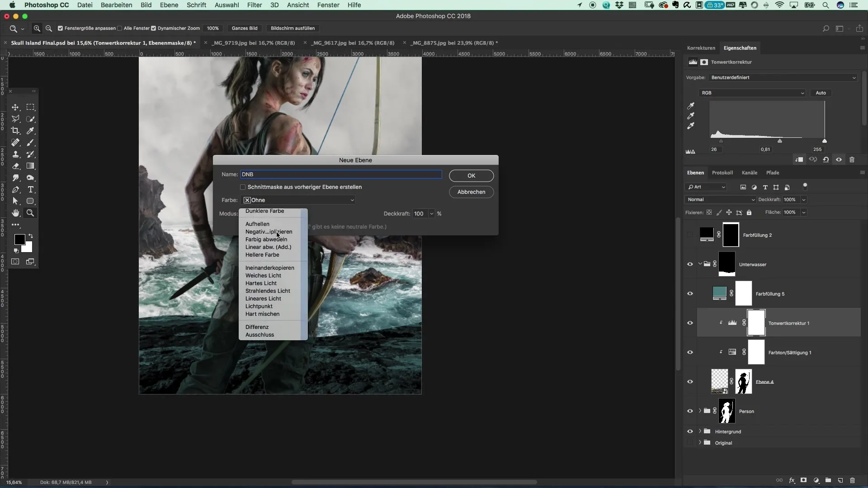Screen dimensions: 868x488
Task: Create new adjustment layer icon
Action: 816,480
